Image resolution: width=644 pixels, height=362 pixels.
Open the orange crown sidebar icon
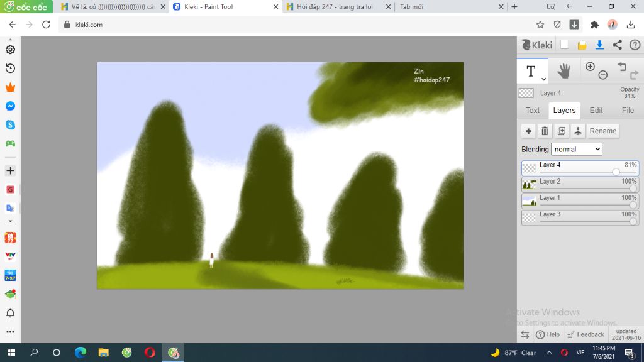pyautogui.click(x=10, y=87)
